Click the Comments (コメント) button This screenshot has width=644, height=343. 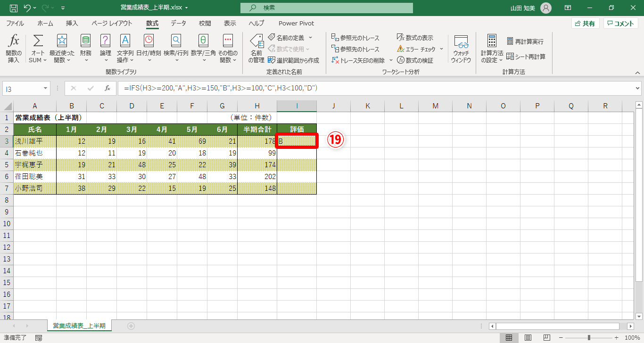(621, 24)
